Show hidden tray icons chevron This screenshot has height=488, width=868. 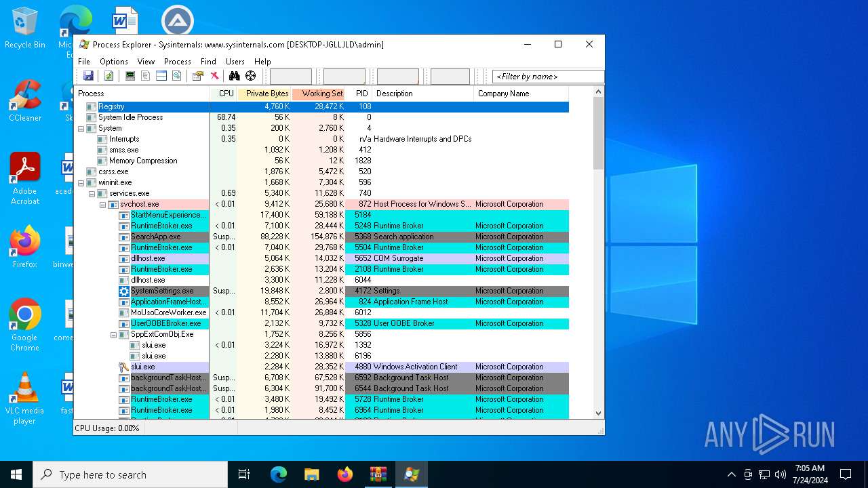[x=731, y=474]
